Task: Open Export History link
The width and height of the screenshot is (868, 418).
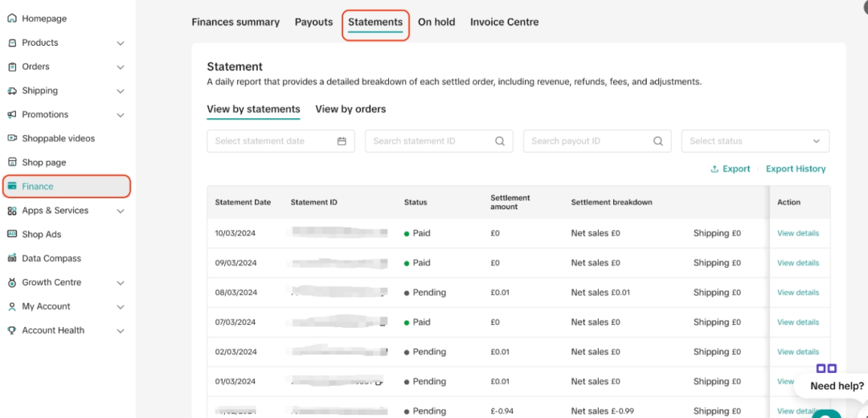Action: pyautogui.click(x=796, y=169)
